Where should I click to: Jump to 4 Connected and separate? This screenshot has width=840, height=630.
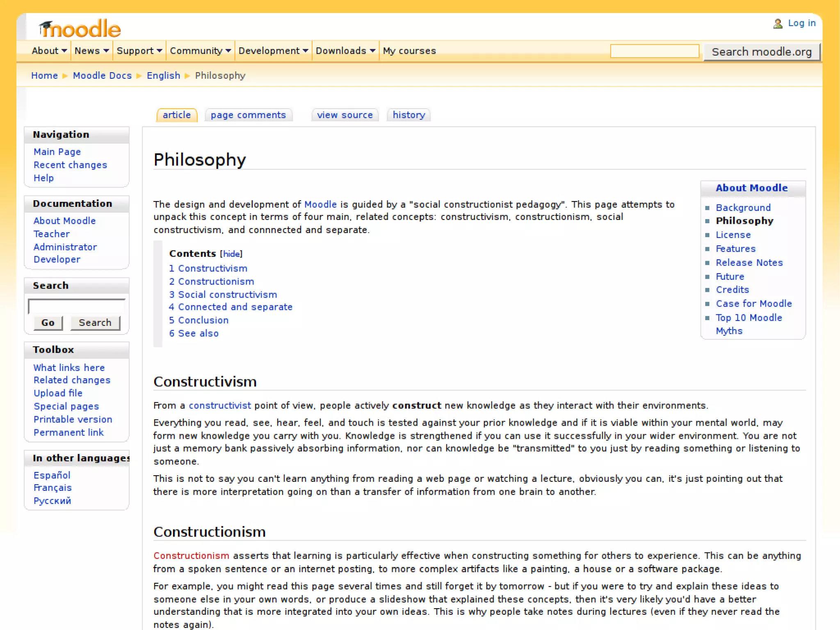(231, 307)
